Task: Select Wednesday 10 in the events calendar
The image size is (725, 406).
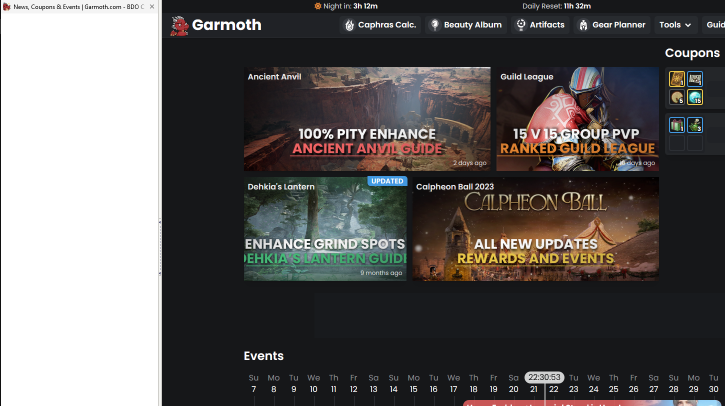Action: [x=313, y=384]
